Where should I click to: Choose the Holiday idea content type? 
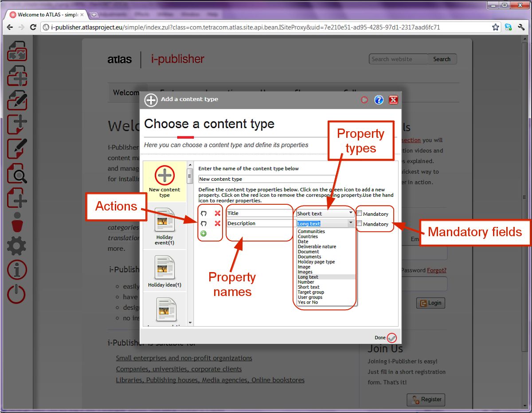(x=164, y=272)
